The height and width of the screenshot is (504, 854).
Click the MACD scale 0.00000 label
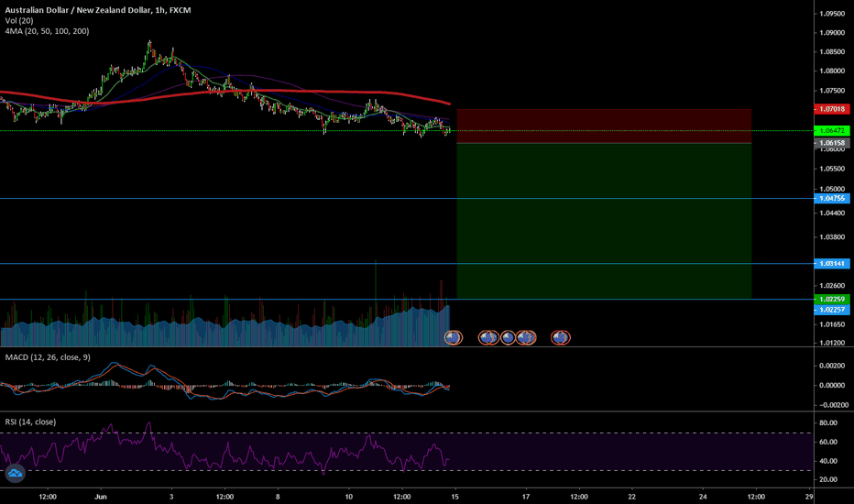tap(833, 385)
